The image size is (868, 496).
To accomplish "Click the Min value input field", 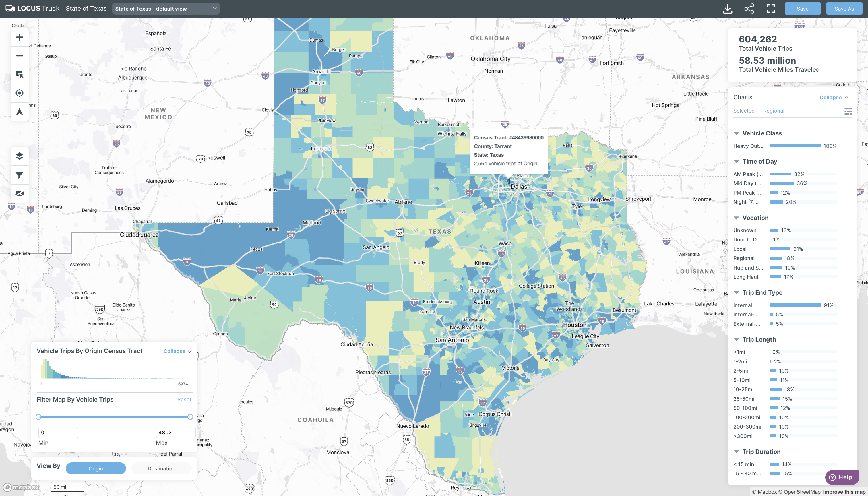I will [58, 433].
